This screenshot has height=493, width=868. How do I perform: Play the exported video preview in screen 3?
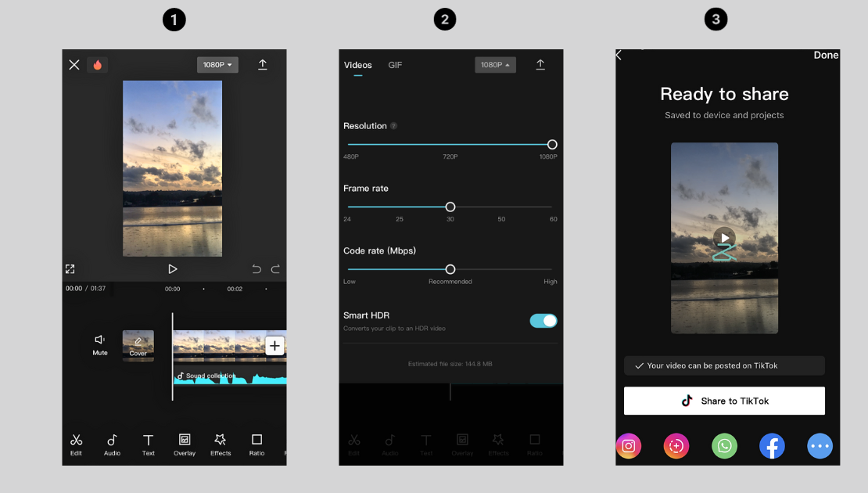tap(725, 238)
